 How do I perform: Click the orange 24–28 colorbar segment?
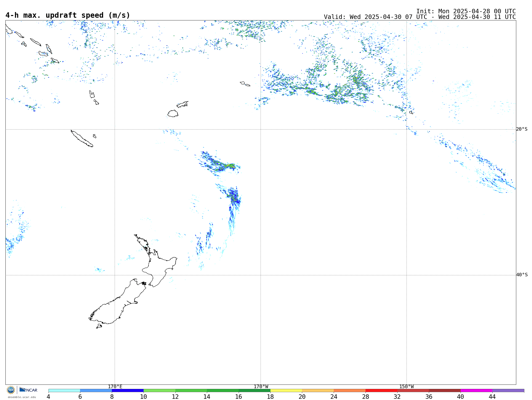tap(349, 391)
